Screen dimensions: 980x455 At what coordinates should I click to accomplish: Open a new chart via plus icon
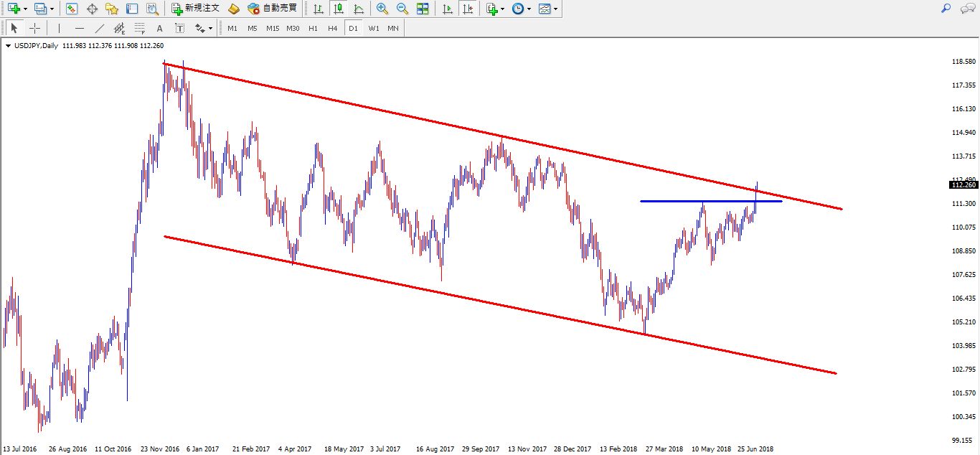(x=14, y=9)
